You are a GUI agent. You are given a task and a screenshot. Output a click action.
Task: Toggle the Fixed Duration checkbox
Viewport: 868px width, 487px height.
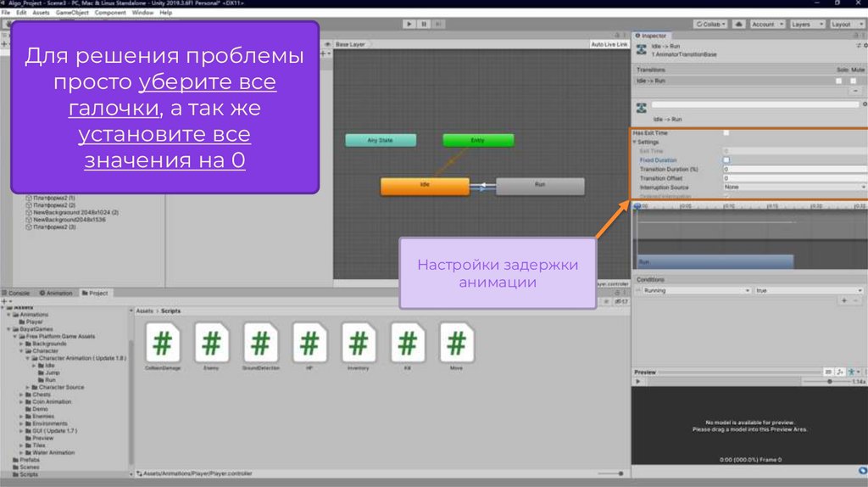(x=726, y=160)
